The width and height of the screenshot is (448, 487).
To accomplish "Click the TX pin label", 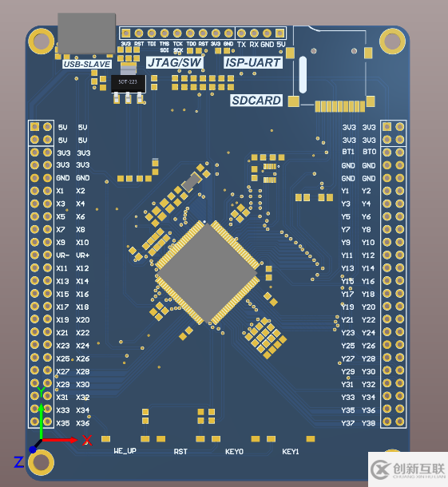I will (241, 45).
